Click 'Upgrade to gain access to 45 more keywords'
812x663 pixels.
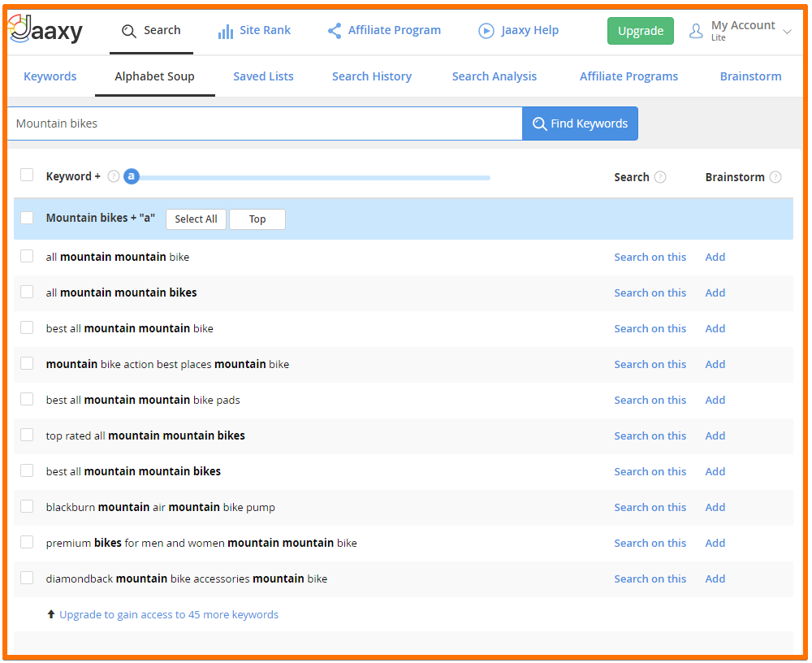coord(169,615)
